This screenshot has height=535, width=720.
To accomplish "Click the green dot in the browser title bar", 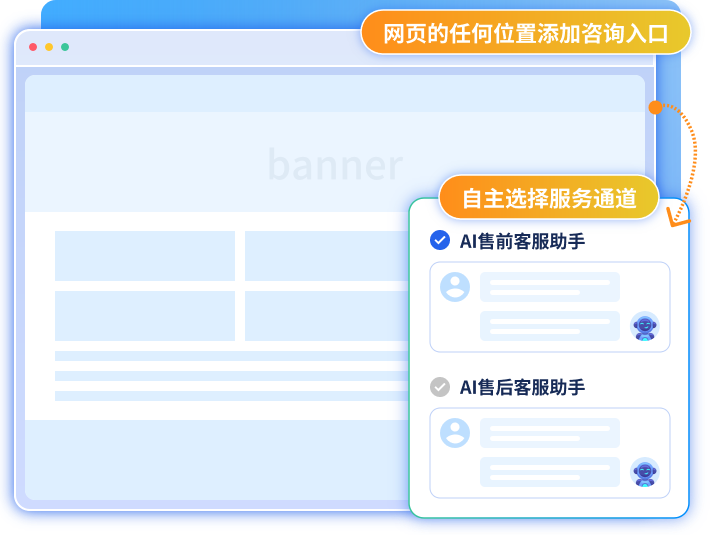I will 65,47.
